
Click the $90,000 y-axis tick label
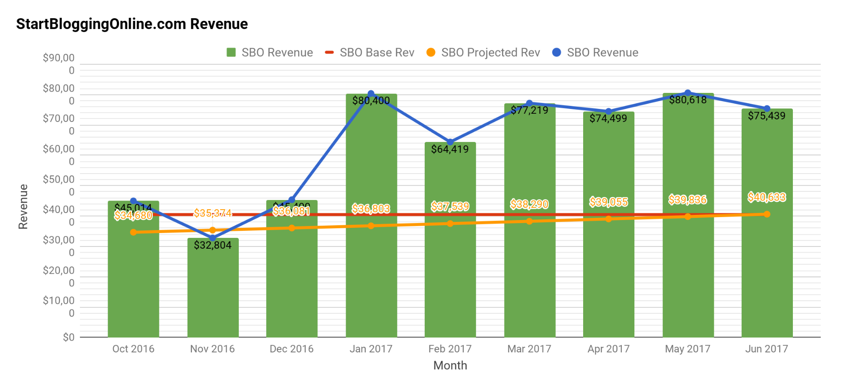[59, 64]
